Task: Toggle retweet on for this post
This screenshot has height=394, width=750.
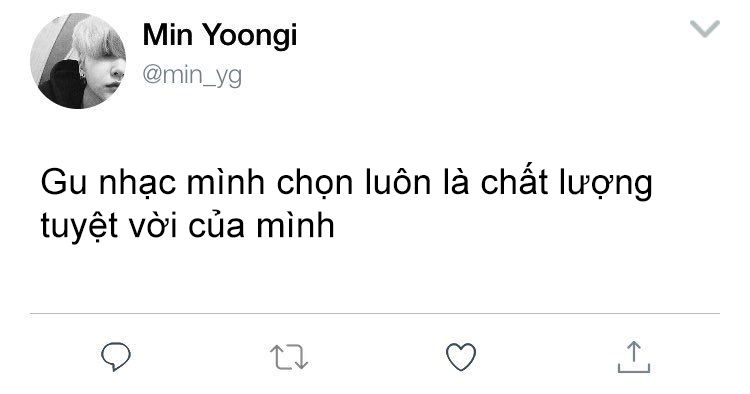Action: coord(289,357)
